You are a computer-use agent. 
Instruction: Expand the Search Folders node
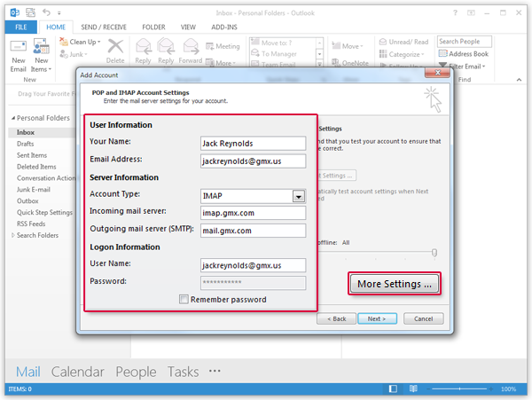(x=12, y=235)
